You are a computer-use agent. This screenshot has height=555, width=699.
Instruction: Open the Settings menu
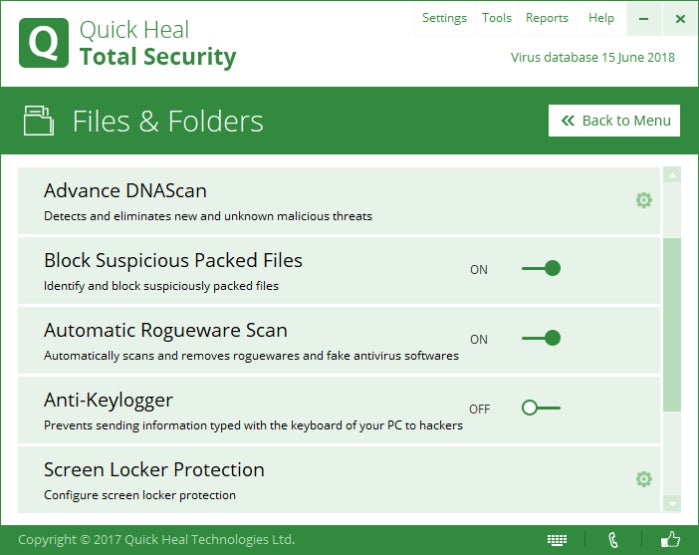[444, 18]
